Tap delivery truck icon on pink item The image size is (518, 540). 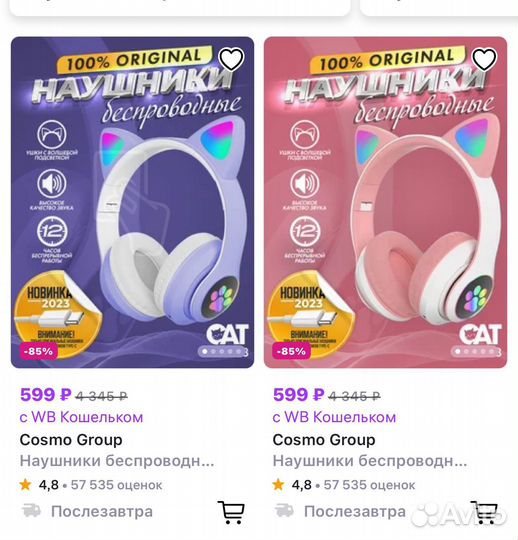[x=284, y=511]
